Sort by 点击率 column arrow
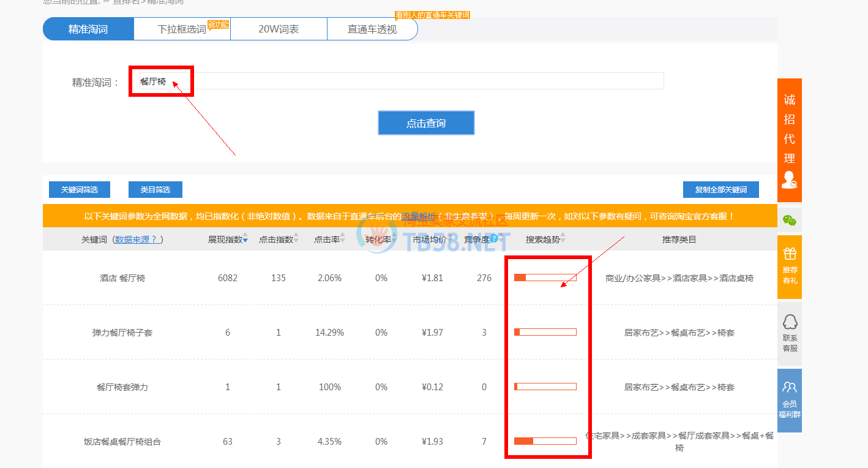The image size is (868, 468). point(343,240)
